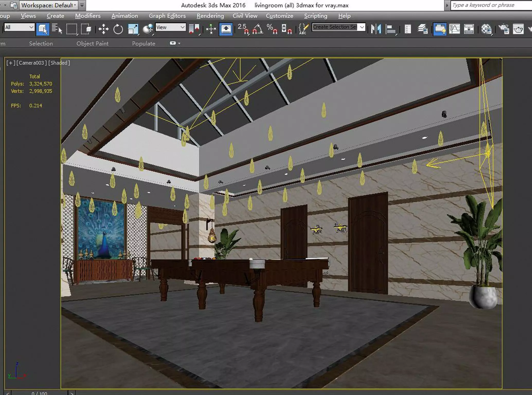Click the time slider previous frame arrow
The width and height of the screenshot is (532, 395).
[x=7, y=393]
